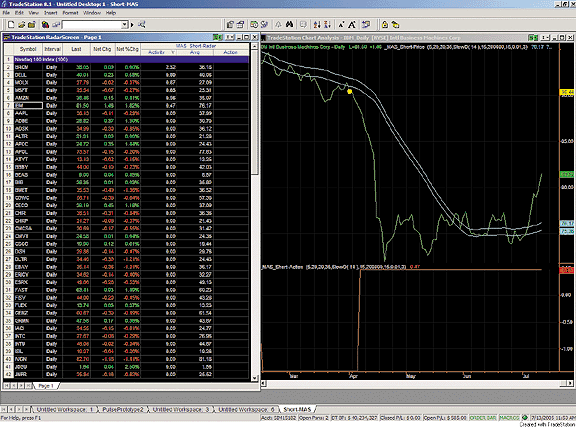Image resolution: width=576 pixels, height=427 pixels.
Task: Click the Nasdaq 100 Index header row
Action: point(126,59)
